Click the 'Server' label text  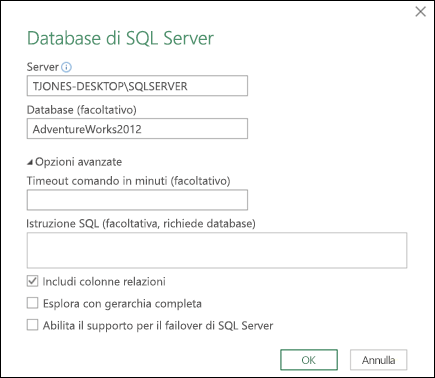(43, 67)
